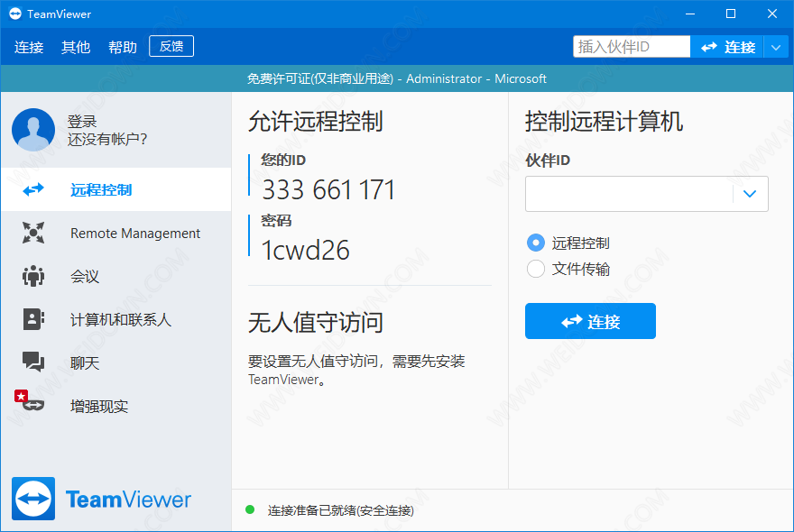Click the top toolbar 连接 button

pyautogui.click(x=727, y=47)
